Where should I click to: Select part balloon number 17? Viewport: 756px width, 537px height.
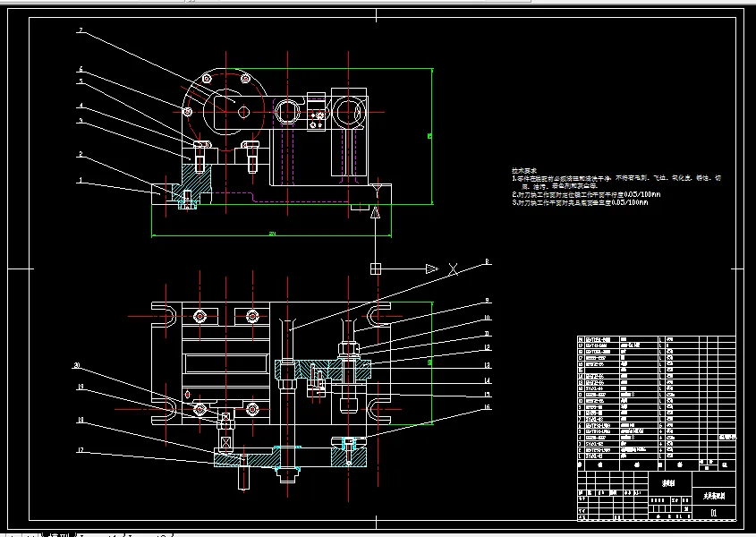(81, 450)
